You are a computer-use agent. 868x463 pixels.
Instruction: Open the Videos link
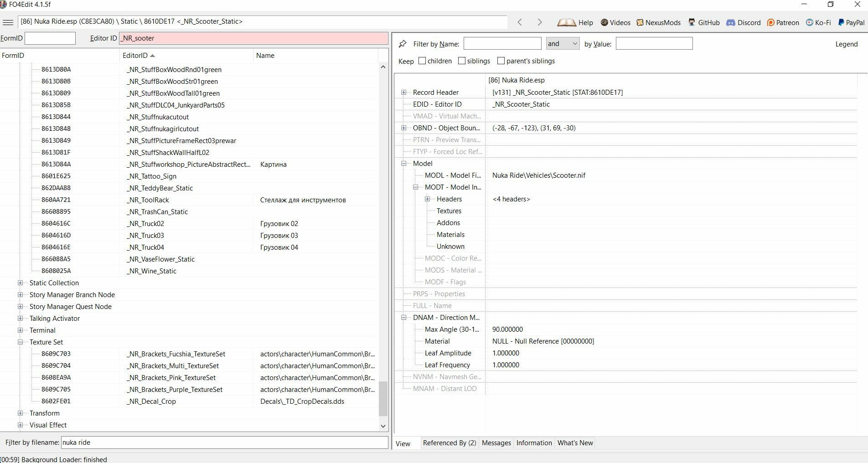click(615, 22)
